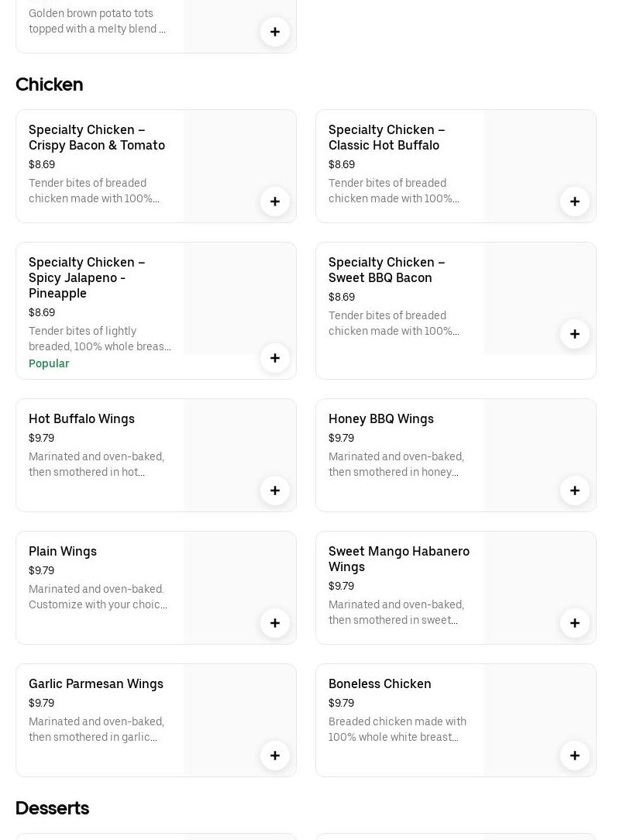Click the Popular tag on Spicy Jalapeno item
Screen dimensions: 623x840
click(x=49, y=363)
